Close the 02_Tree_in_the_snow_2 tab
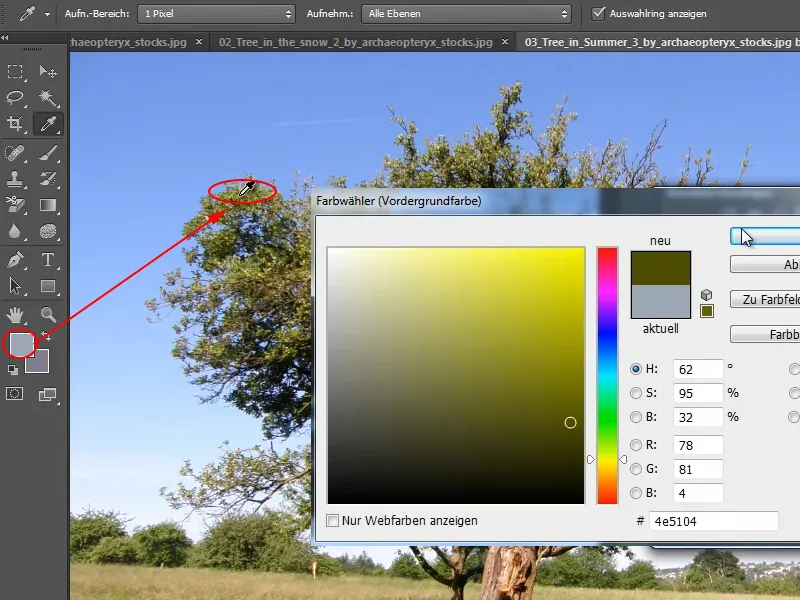Image resolution: width=800 pixels, height=600 pixels. [505, 42]
